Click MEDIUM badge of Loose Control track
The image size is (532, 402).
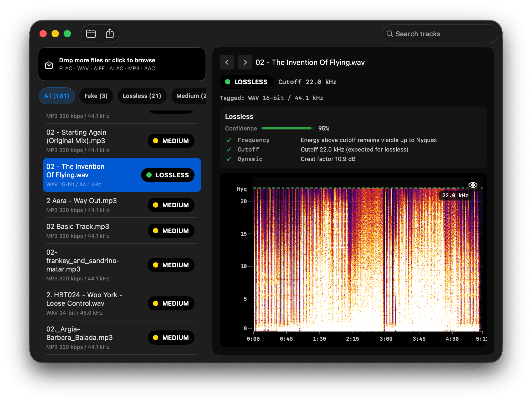171,303
